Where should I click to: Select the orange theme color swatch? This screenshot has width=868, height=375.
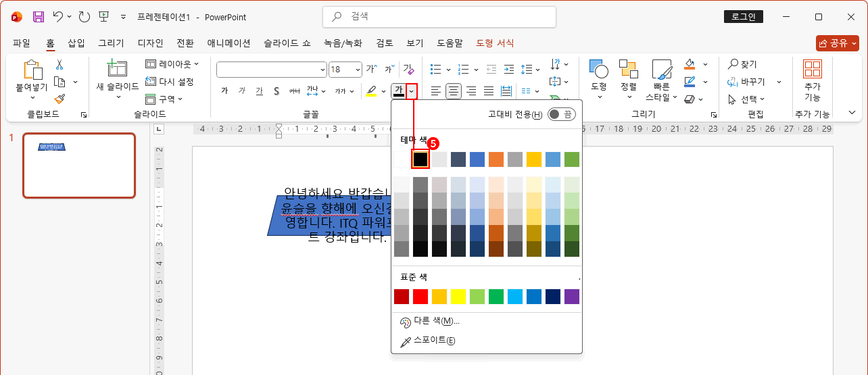click(496, 159)
